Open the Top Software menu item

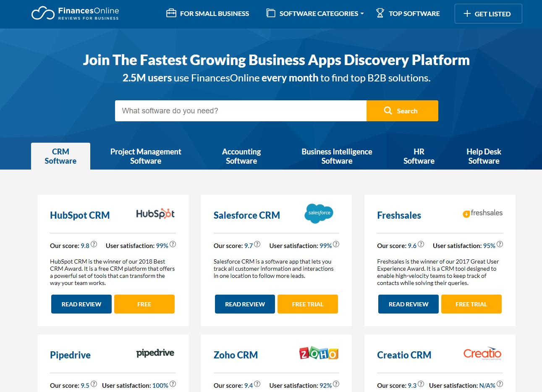[408, 13]
